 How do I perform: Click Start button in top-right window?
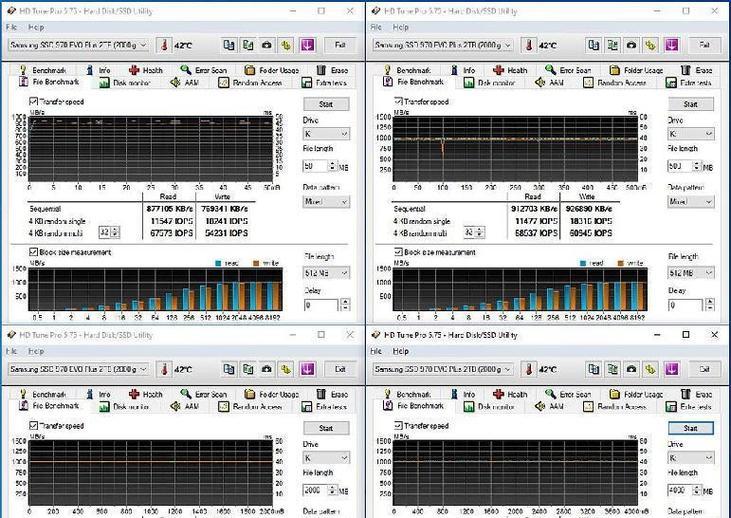(x=690, y=104)
